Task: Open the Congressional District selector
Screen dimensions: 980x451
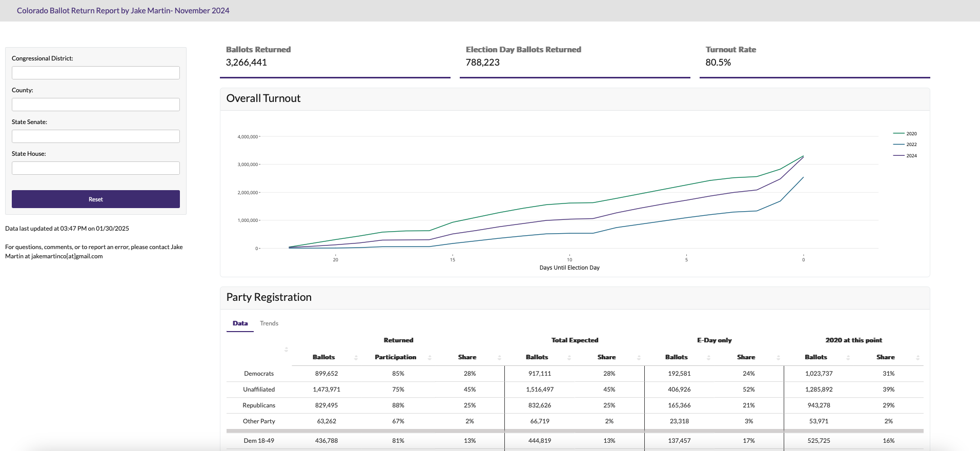Action: coord(96,73)
